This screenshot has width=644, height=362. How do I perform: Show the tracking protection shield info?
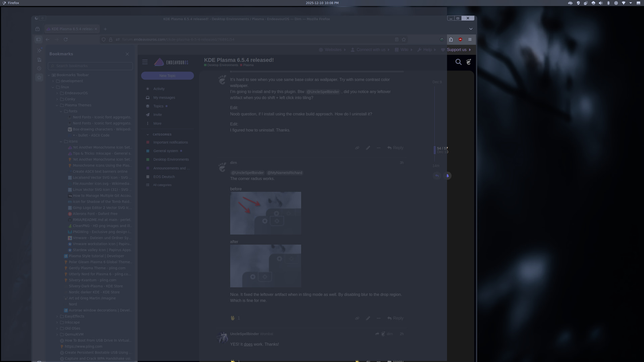[104, 40]
